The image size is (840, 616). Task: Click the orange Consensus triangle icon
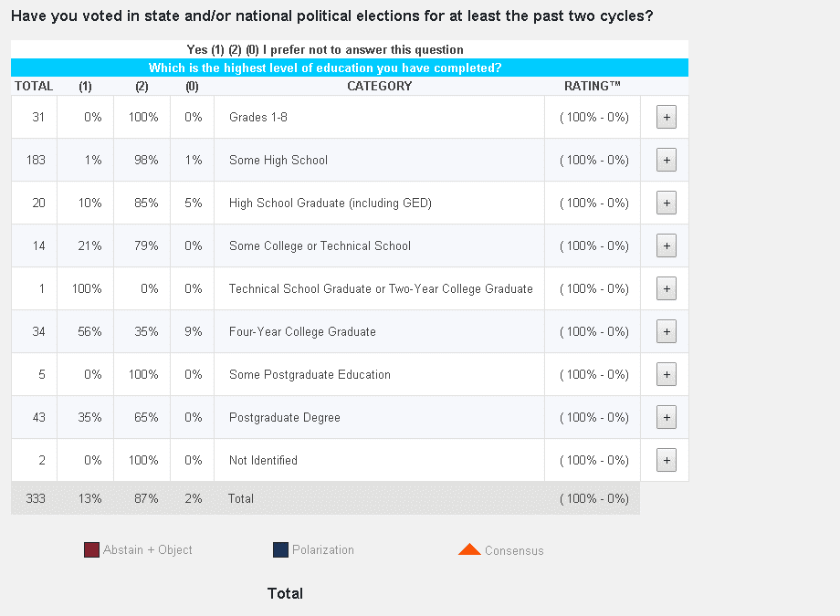pos(469,549)
